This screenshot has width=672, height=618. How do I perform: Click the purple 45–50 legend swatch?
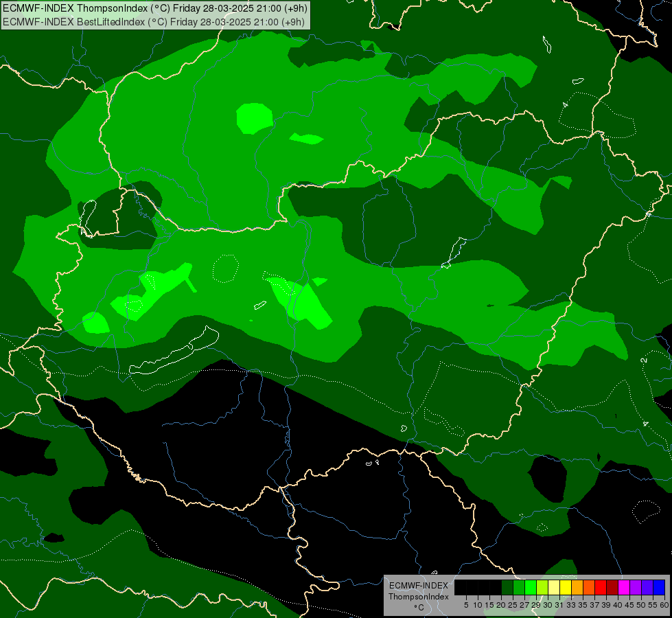[x=636, y=587]
